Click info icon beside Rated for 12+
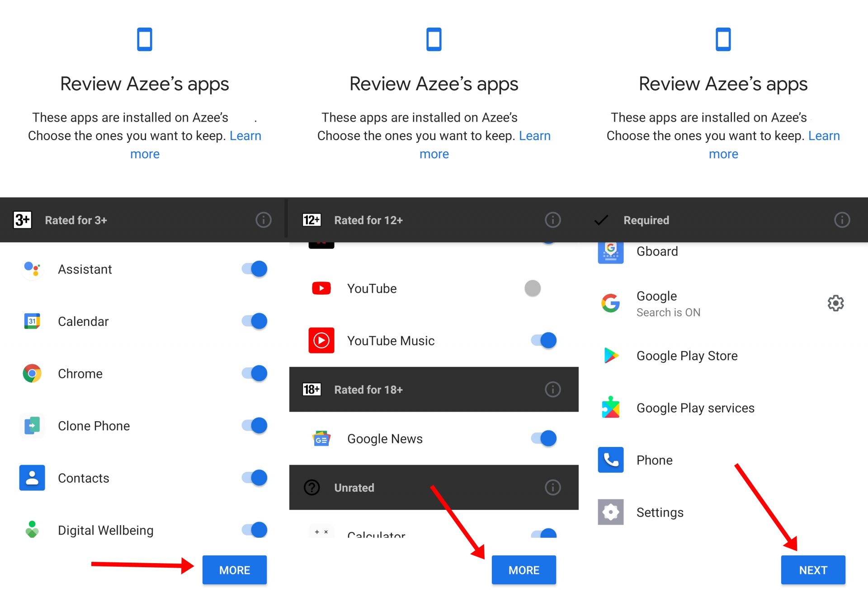 click(x=552, y=220)
